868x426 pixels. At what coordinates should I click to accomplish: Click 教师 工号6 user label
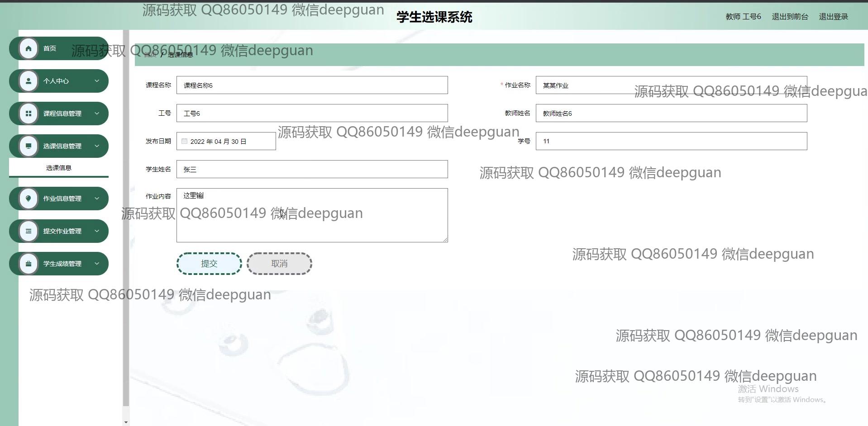coord(743,17)
